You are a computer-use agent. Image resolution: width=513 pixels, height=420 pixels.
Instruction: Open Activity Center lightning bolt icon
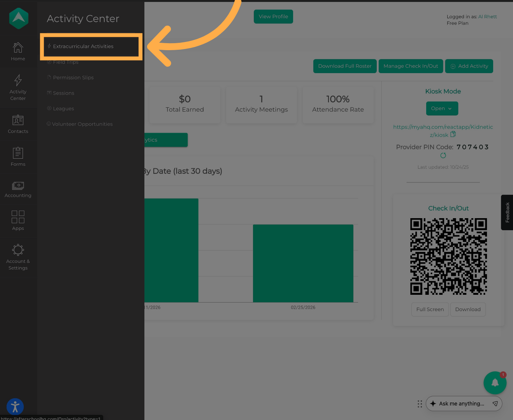click(x=18, y=80)
